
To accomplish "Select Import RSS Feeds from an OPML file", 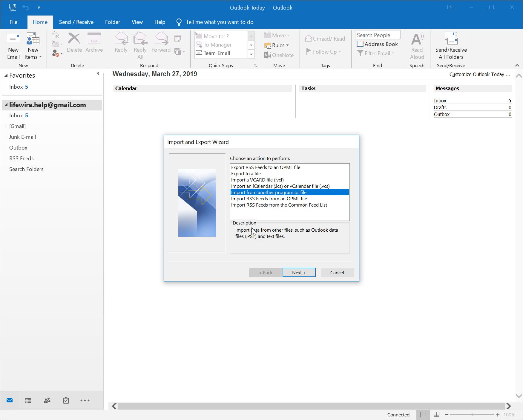I will tap(289, 199).
